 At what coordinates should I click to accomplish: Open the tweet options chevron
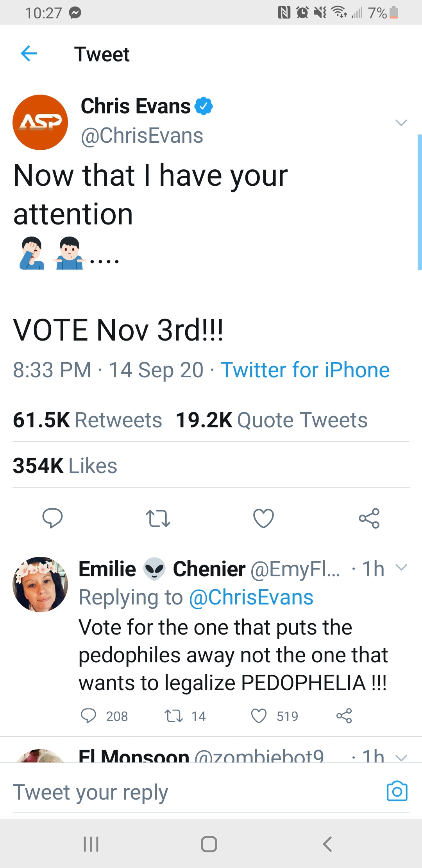coord(401,123)
